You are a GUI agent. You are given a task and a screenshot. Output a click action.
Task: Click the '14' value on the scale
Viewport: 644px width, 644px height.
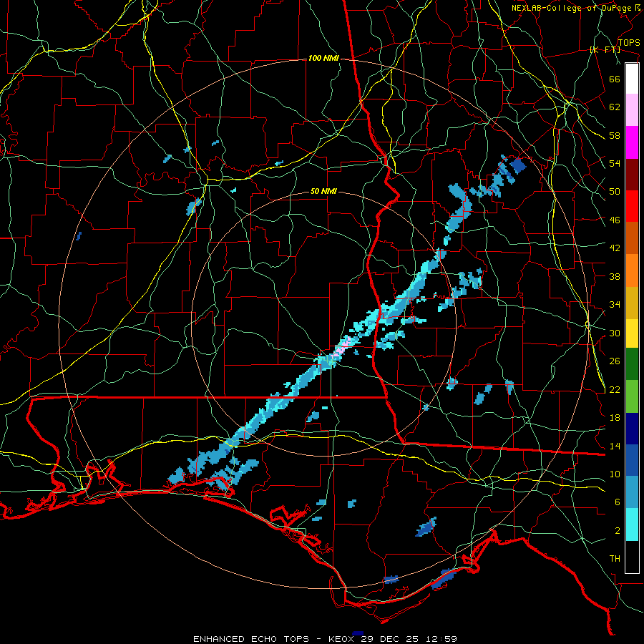tap(615, 446)
